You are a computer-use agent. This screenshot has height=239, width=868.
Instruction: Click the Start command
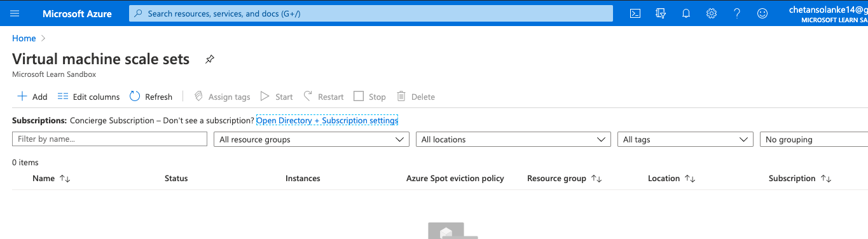pyautogui.click(x=277, y=97)
